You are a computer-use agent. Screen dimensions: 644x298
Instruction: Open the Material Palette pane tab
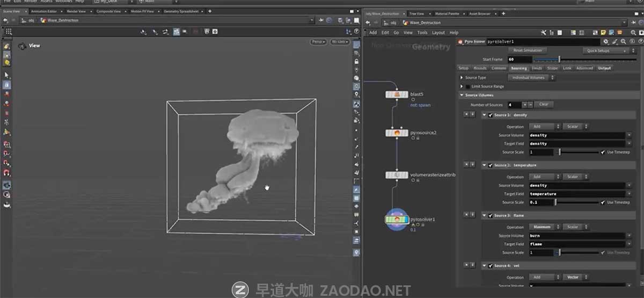[x=446, y=13]
